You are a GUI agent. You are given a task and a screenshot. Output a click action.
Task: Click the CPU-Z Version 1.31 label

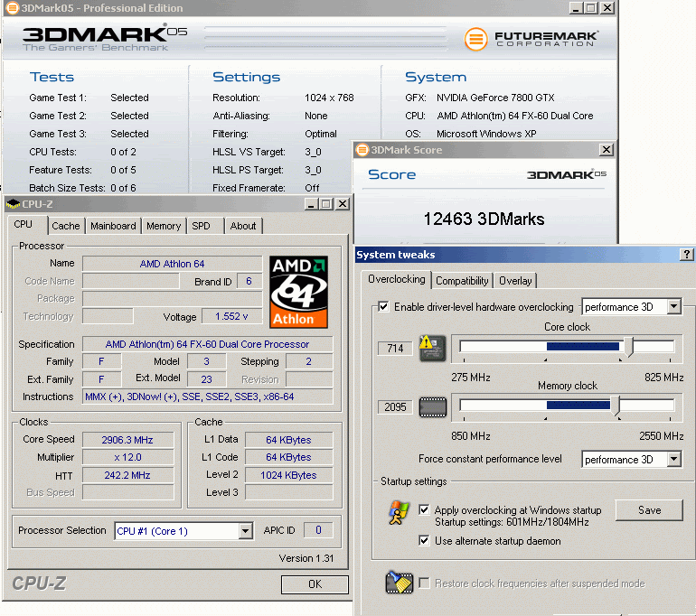pyautogui.click(x=306, y=558)
